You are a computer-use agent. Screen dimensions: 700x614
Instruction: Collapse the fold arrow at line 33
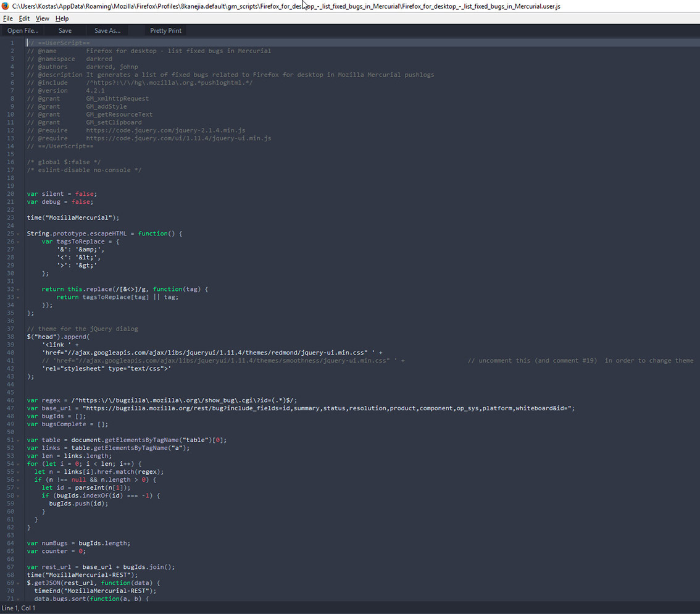click(18, 298)
